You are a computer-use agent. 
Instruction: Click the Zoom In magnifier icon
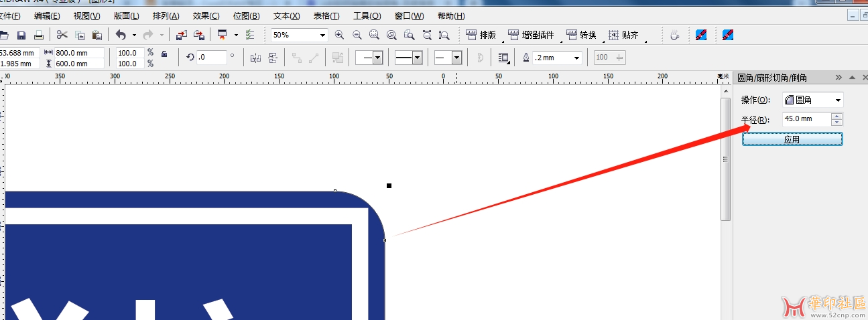(339, 35)
